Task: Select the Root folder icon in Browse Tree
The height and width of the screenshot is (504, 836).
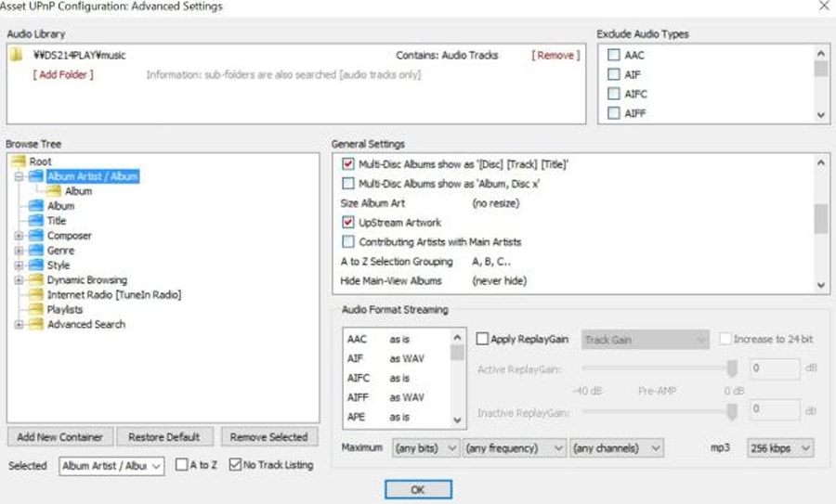Action: click(x=20, y=162)
